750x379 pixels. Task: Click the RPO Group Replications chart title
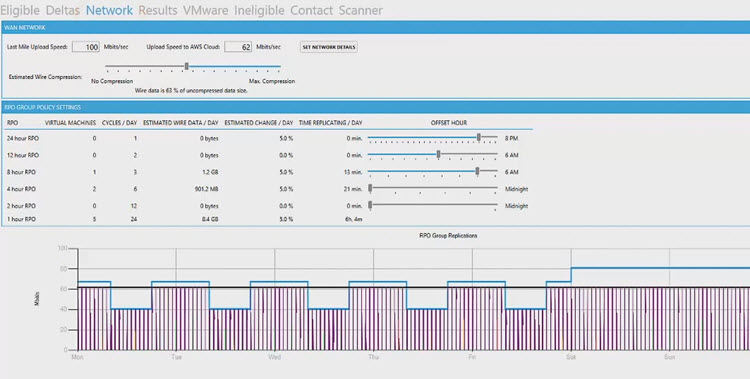448,236
